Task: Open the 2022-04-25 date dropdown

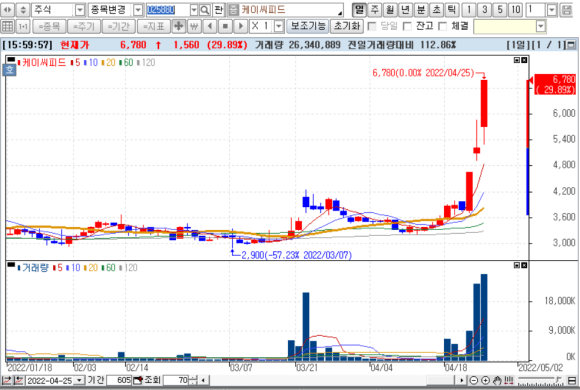Action: pos(80,380)
